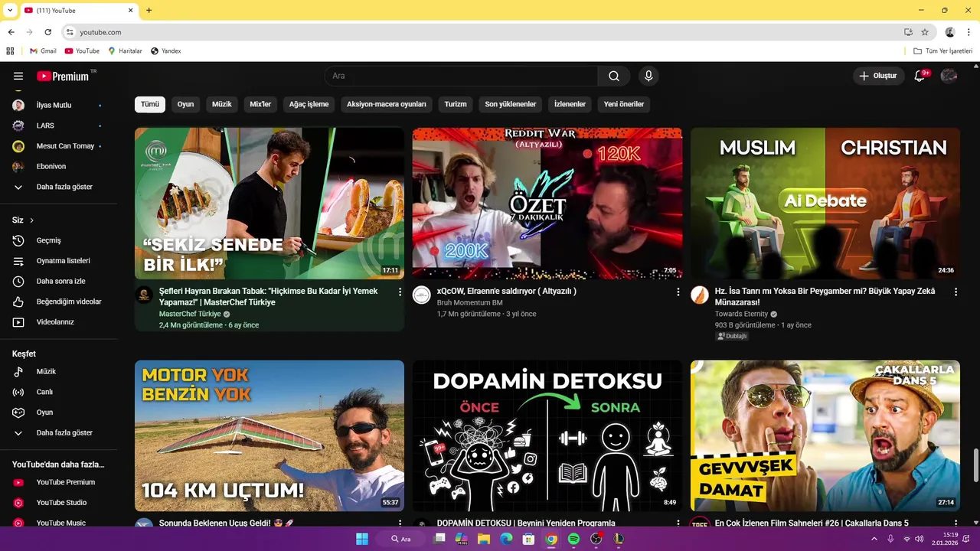Select the Turizm filter chip

456,104
